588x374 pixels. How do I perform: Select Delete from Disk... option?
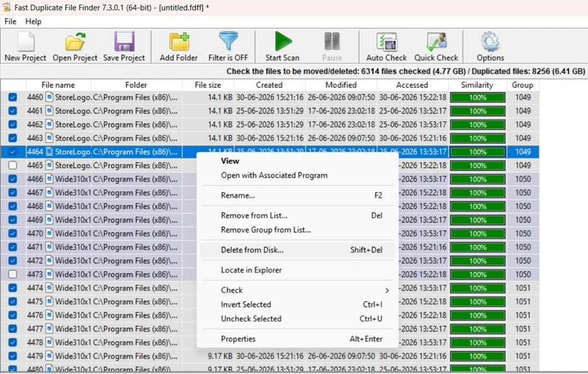coord(298,250)
